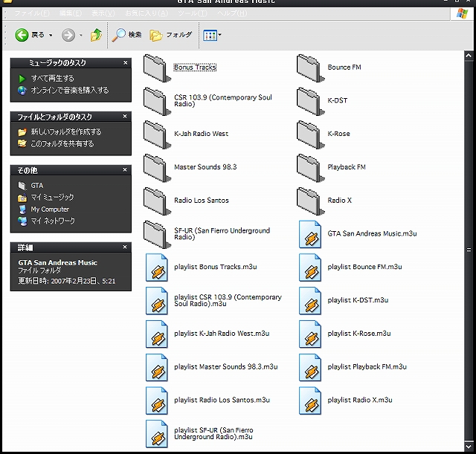Click playlist Radio Los Santos.m3u file name
476x454 pixels.
click(x=222, y=400)
